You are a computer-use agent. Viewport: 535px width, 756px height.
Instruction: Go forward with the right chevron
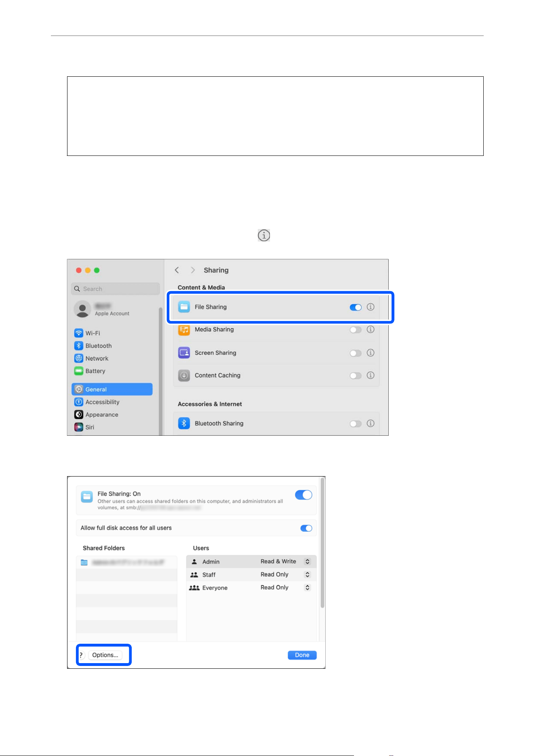point(193,270)
